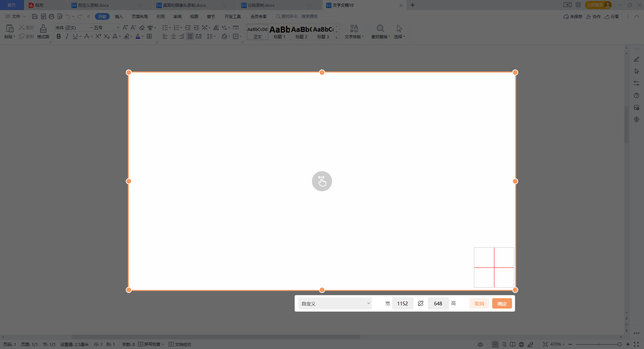Click the 取消 cancel button
The height and width of the screenshot is (349, 644).
click(479, 303)
